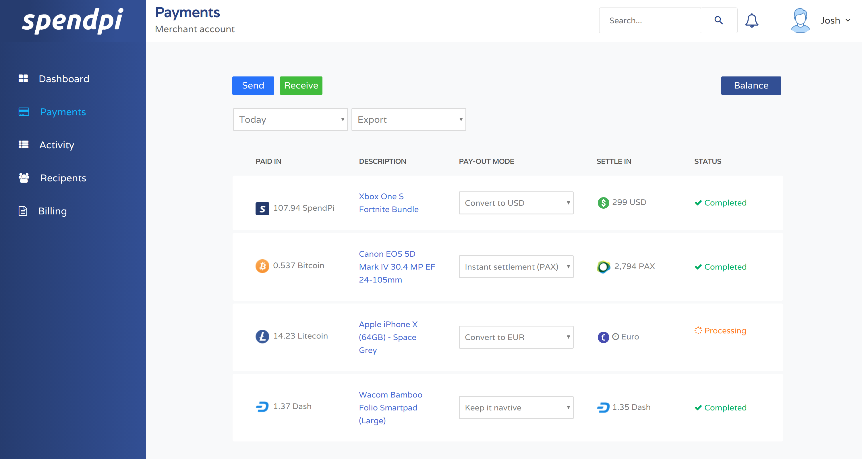Click the Processing spinner icon
Viewport: 868px width, 459px height.
[x=698, y=331]
